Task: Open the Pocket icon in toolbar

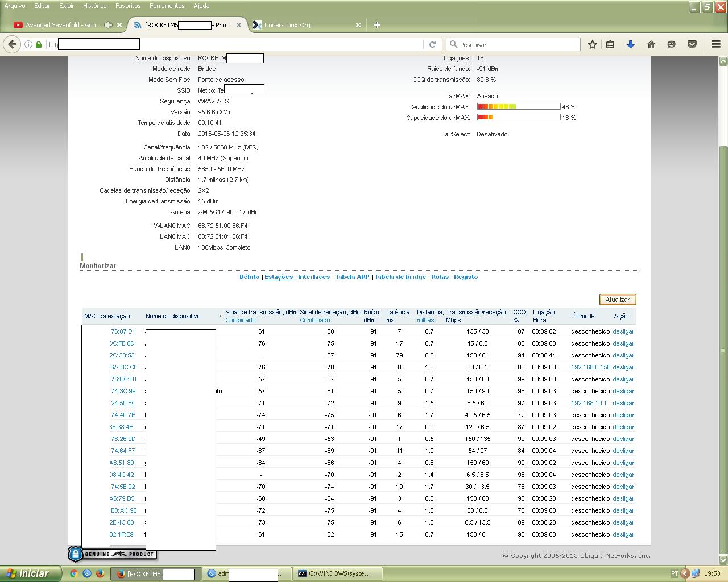Action: pyautogui.click(x=692, y=44)
